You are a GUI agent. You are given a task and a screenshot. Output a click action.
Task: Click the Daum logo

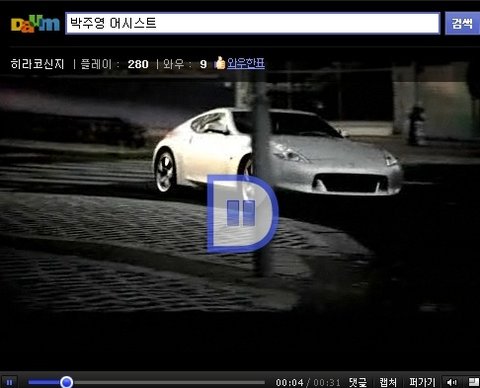click(x=35, y=24)
